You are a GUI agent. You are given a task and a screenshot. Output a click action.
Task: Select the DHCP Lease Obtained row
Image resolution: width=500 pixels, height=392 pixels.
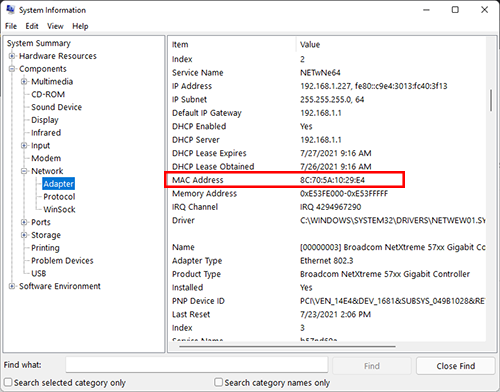click(x=327, y=166)
